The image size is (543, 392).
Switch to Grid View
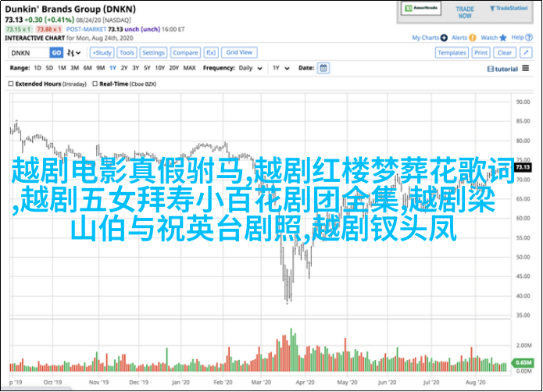tap(239, 52)
